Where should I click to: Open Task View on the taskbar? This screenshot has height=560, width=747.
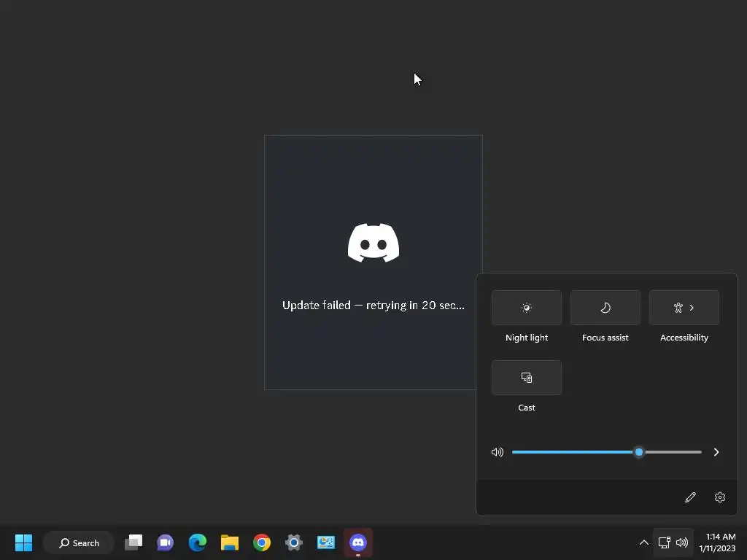click(133, 542)
